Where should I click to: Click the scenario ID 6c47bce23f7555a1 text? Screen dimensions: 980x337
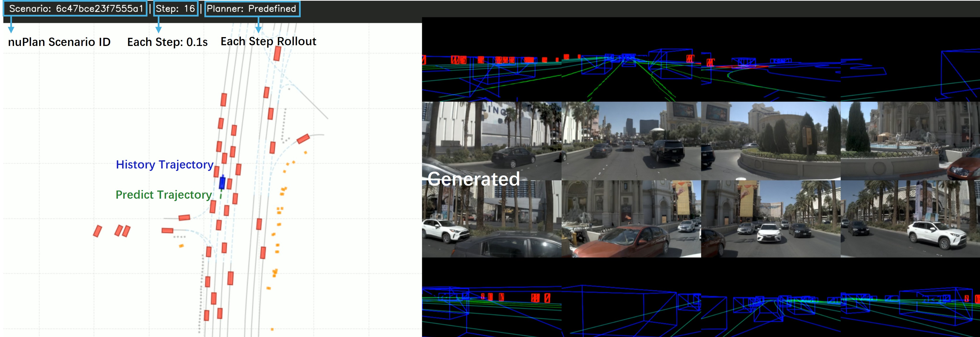pos(100,9)
